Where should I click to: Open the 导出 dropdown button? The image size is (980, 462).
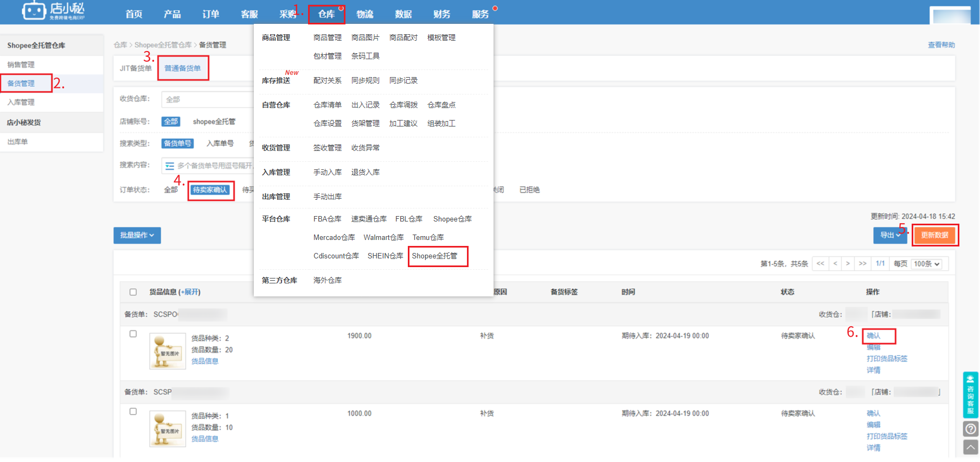[889, 235]
